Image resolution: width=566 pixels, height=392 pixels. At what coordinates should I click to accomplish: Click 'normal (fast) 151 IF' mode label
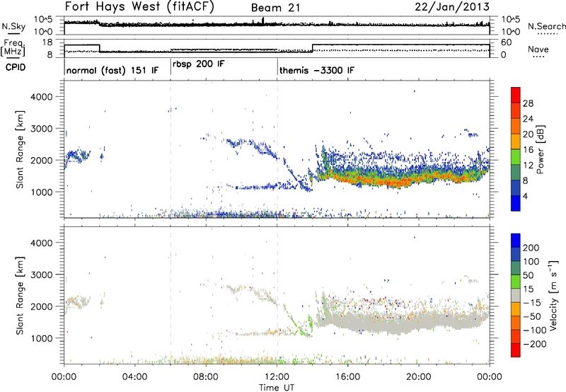112,70
